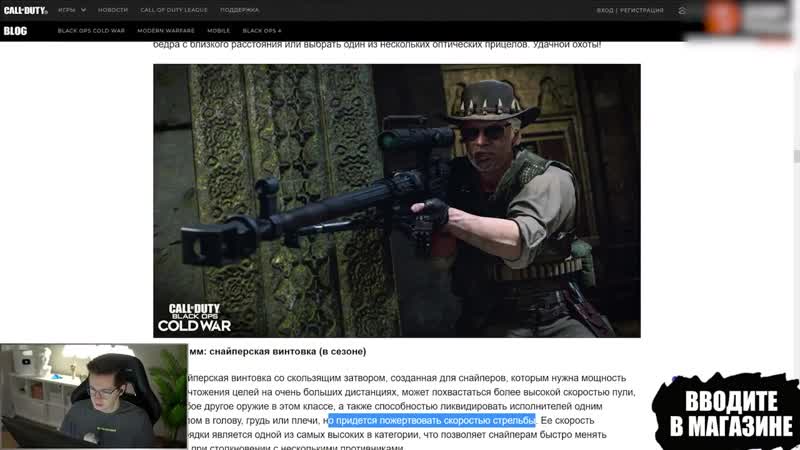The image size is (800, 450).
Task: Click the ВХОД login link
Action: (605, 10)
